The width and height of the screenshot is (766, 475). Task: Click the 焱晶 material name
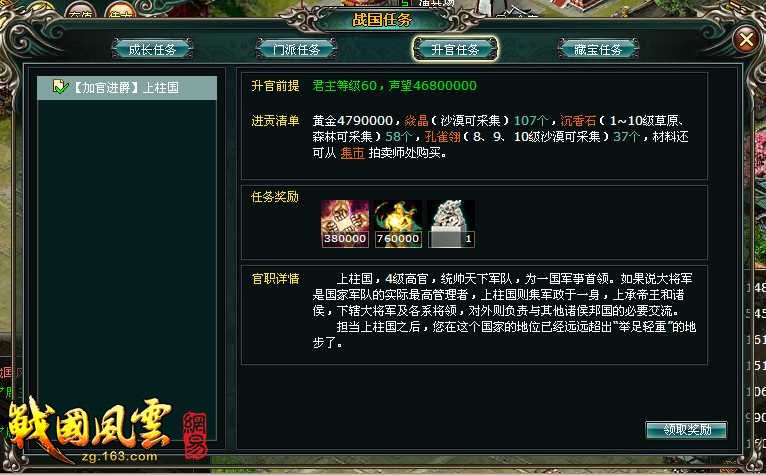point(416,120)
